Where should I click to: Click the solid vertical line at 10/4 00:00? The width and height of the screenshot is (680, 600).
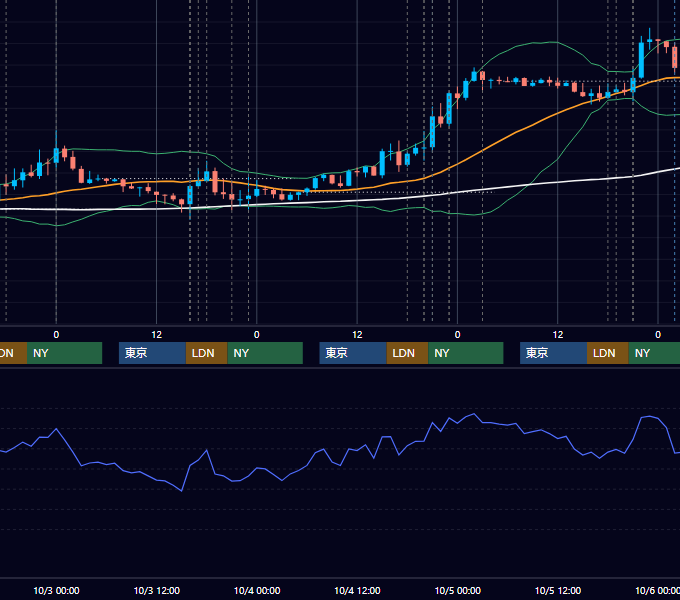click(x=257, y=260)
